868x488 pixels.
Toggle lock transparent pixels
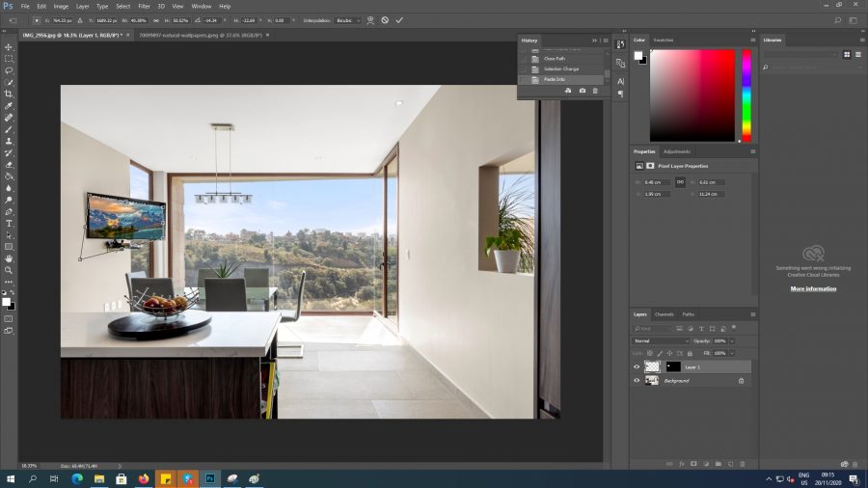tap(650, 353)
